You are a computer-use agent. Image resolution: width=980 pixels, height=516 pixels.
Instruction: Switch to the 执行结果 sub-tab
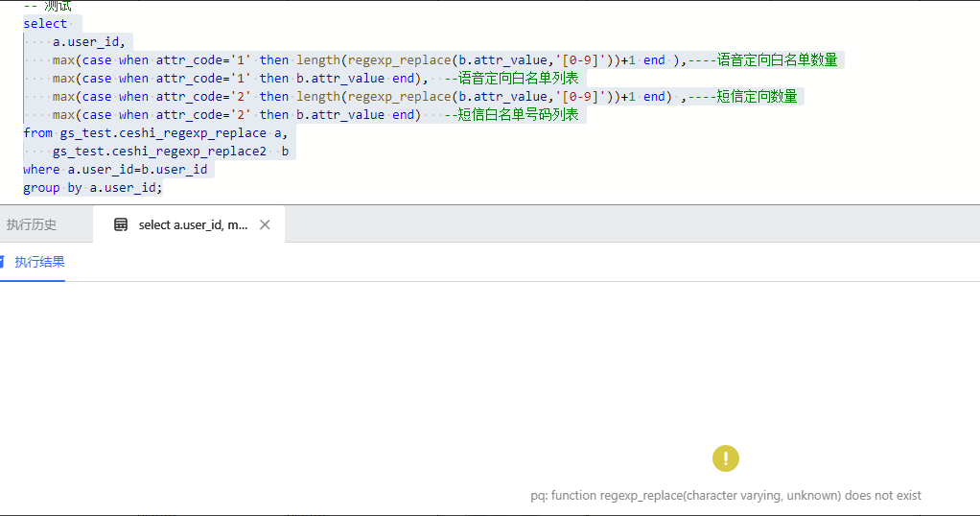tap(39, 262)
